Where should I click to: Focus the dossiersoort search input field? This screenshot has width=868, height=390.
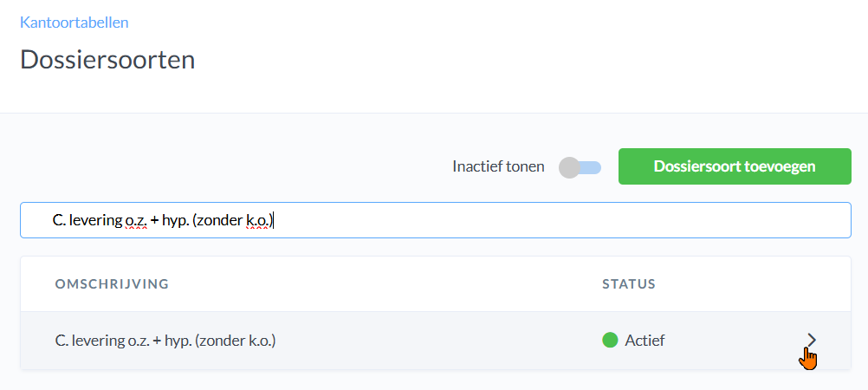[x=435, y=220]
